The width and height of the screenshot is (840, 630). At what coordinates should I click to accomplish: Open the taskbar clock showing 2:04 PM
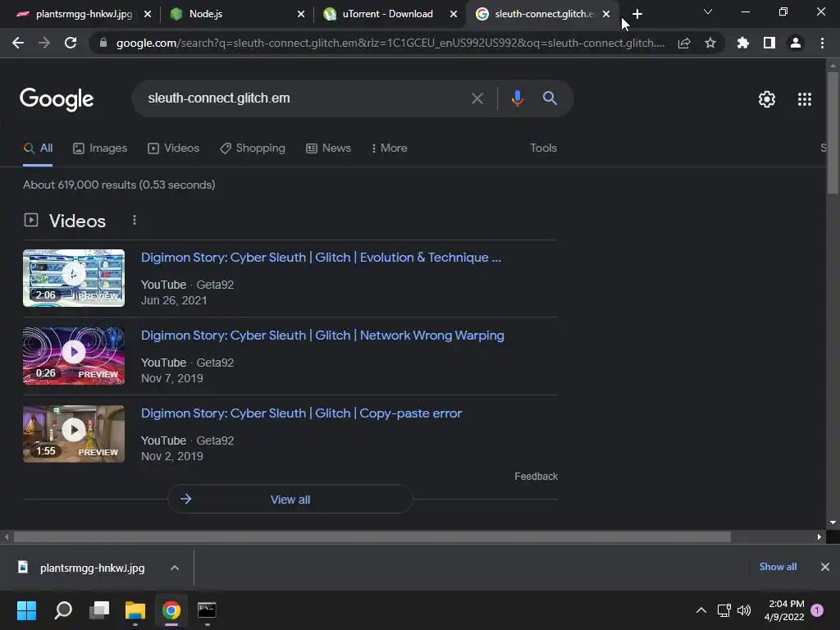pos(785,610)
